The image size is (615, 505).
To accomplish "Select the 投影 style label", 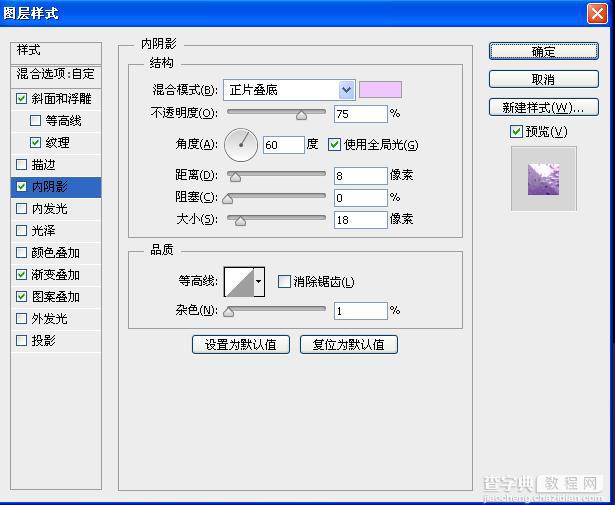I will point(44,340).
